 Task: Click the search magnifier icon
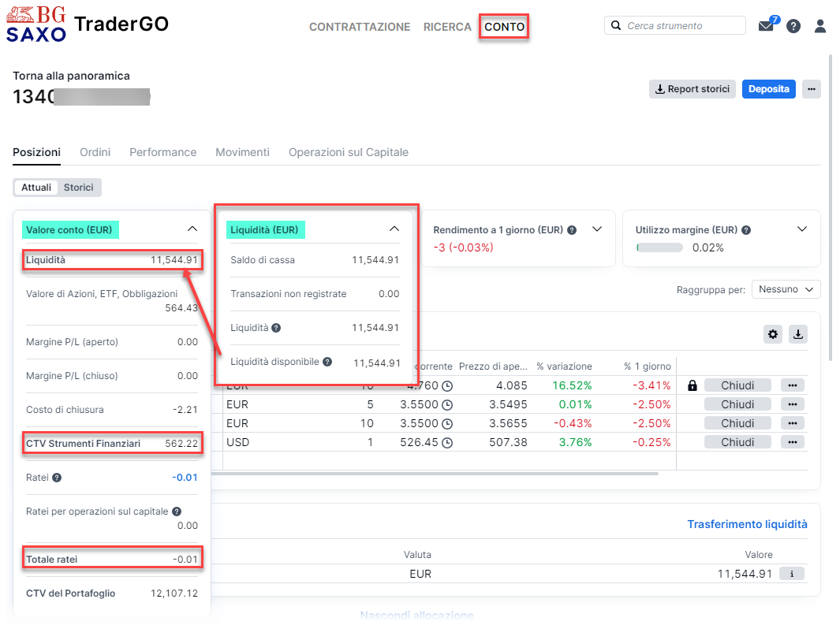pyautogui.click(x=616, y=25)
